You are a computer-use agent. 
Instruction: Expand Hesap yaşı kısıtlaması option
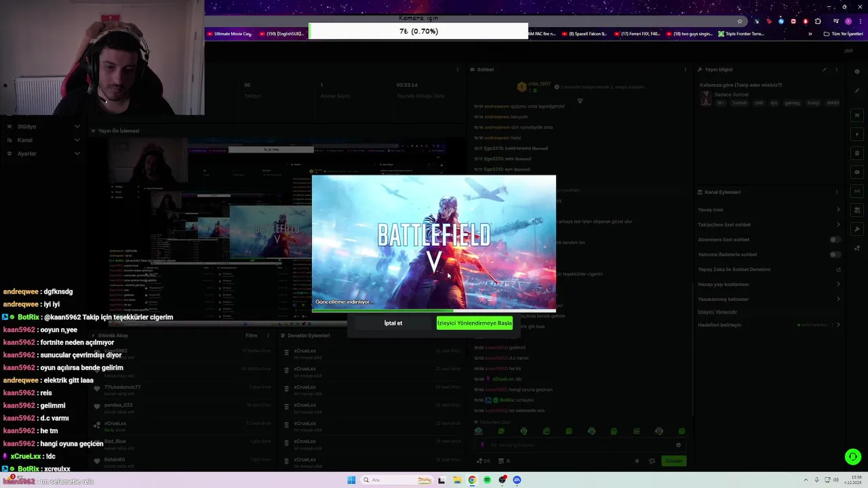click(838, 284)
